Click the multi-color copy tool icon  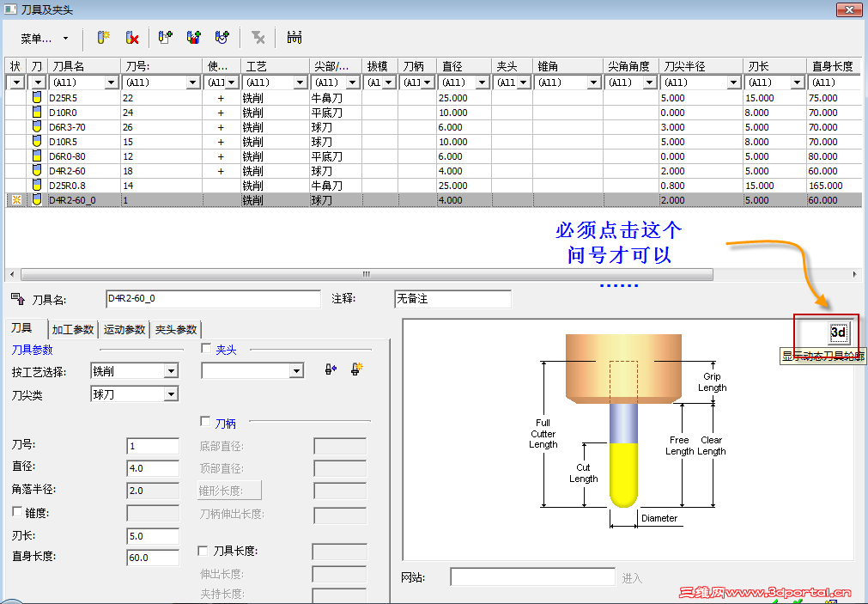click(193, 38)
